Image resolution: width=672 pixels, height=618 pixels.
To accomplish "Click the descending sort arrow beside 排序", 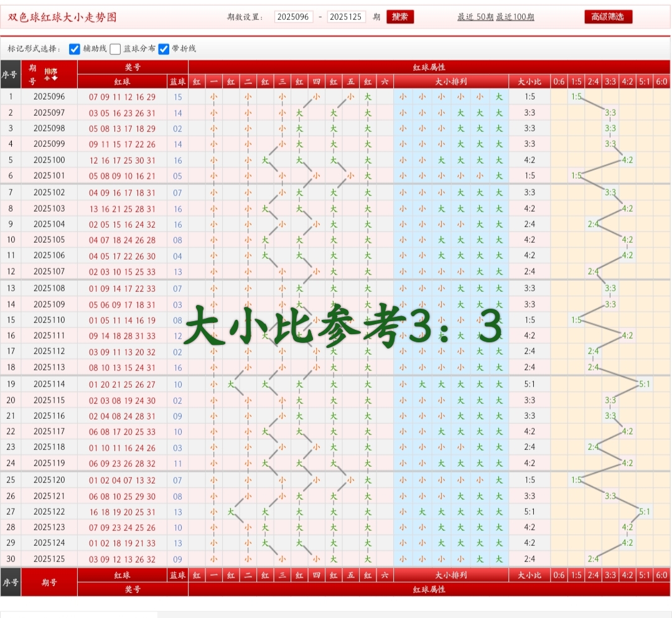I will click(x=54, y=78).
